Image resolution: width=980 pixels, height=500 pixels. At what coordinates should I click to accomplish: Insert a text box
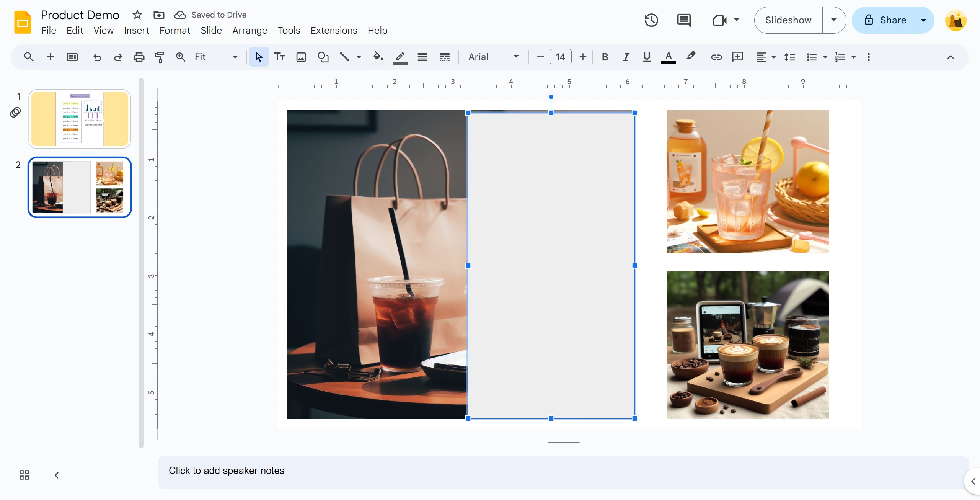click(280, 57)
